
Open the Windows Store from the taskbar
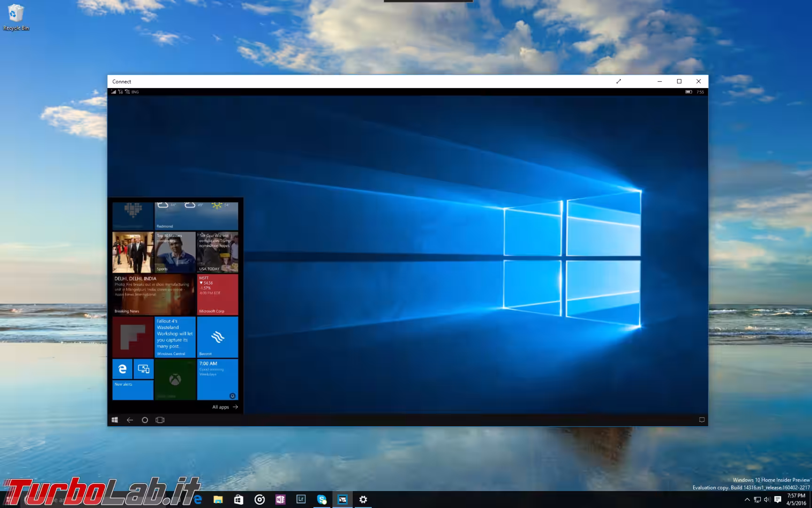pyautogui.click(x=239, y=500)
